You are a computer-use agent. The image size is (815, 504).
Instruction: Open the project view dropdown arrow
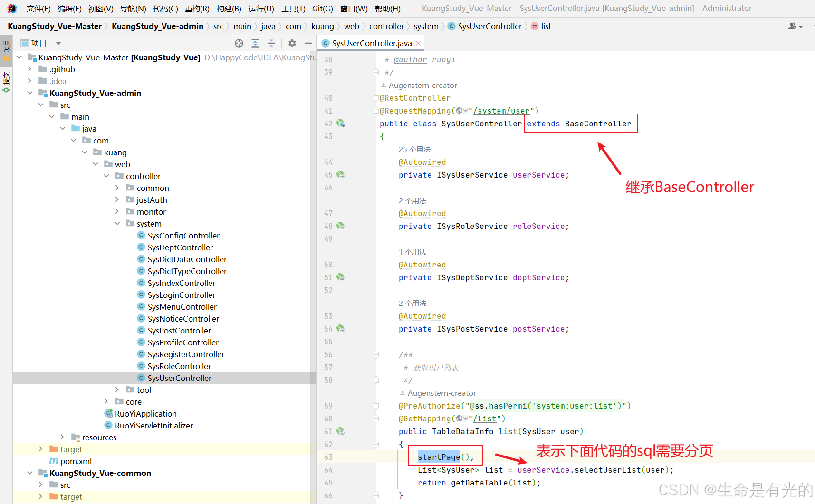point(58,43)
